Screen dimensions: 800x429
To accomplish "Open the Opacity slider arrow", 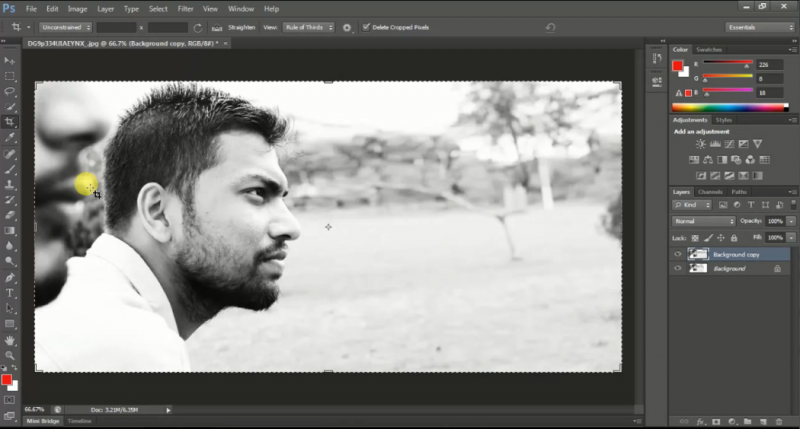I will [791, 221].
